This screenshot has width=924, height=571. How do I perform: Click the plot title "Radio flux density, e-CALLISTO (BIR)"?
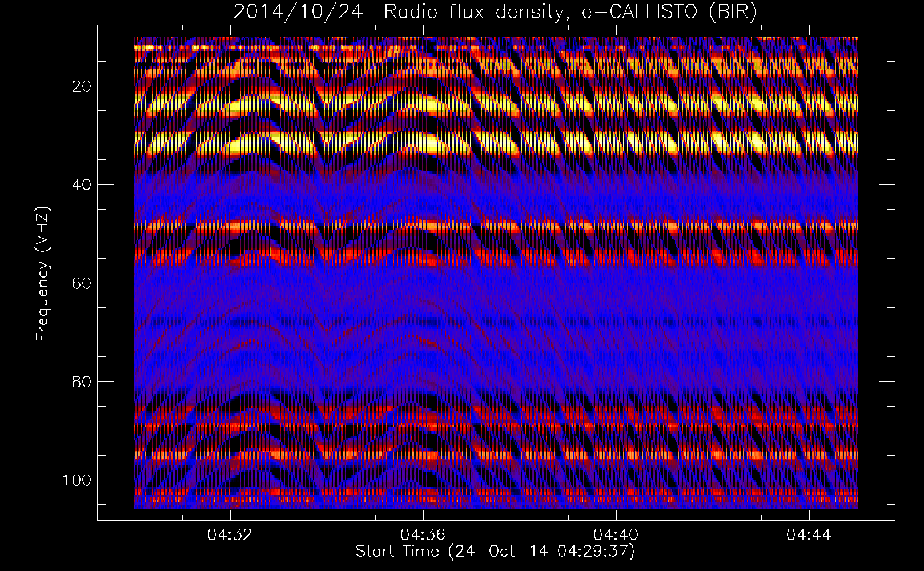pos(571,12)
